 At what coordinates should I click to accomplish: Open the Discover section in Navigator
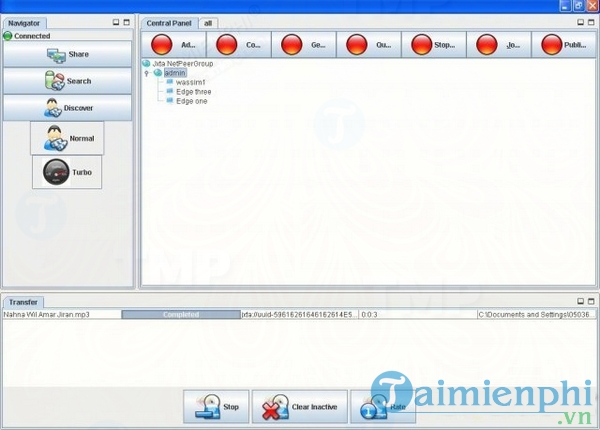tap(67, 108)
